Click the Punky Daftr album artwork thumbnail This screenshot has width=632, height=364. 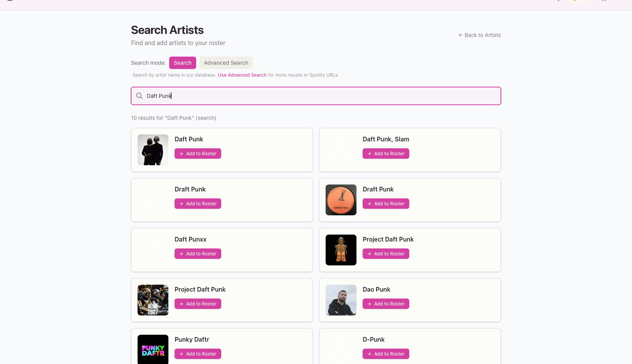tap(153, 349)
